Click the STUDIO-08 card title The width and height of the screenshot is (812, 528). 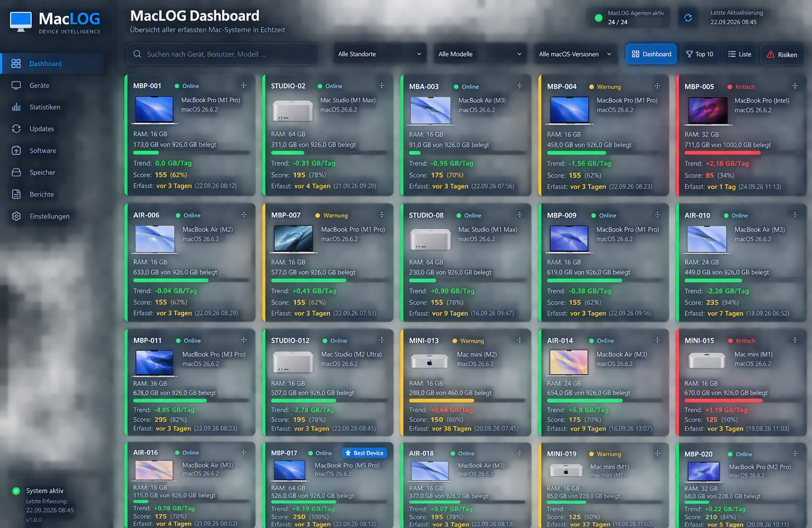(x=426, y=215)
